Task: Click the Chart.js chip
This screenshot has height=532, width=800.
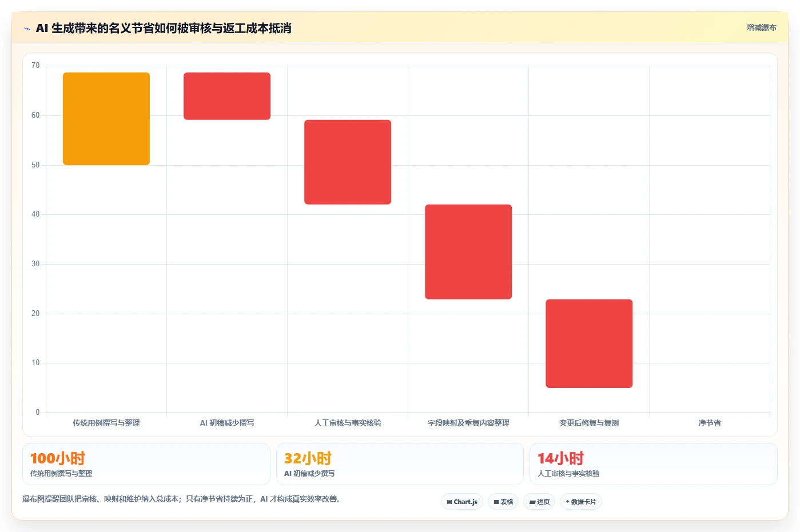Action: tap(462, 502)
